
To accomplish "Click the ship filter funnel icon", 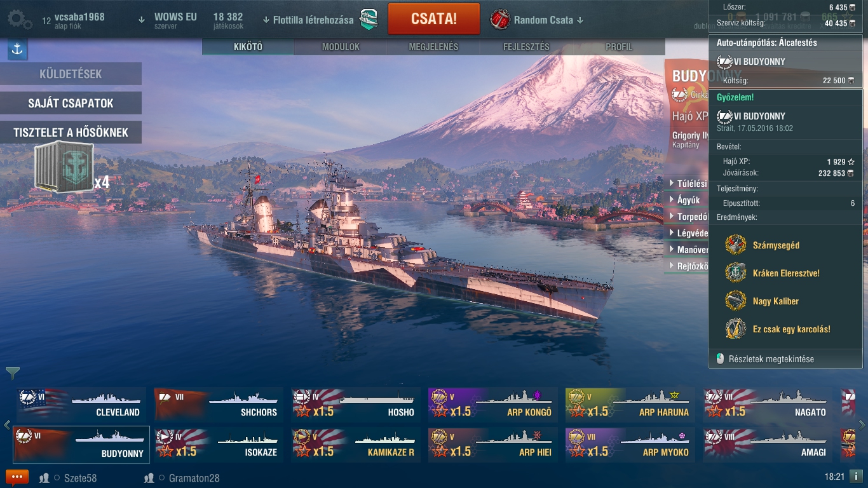I will click(x=12, y=373).
